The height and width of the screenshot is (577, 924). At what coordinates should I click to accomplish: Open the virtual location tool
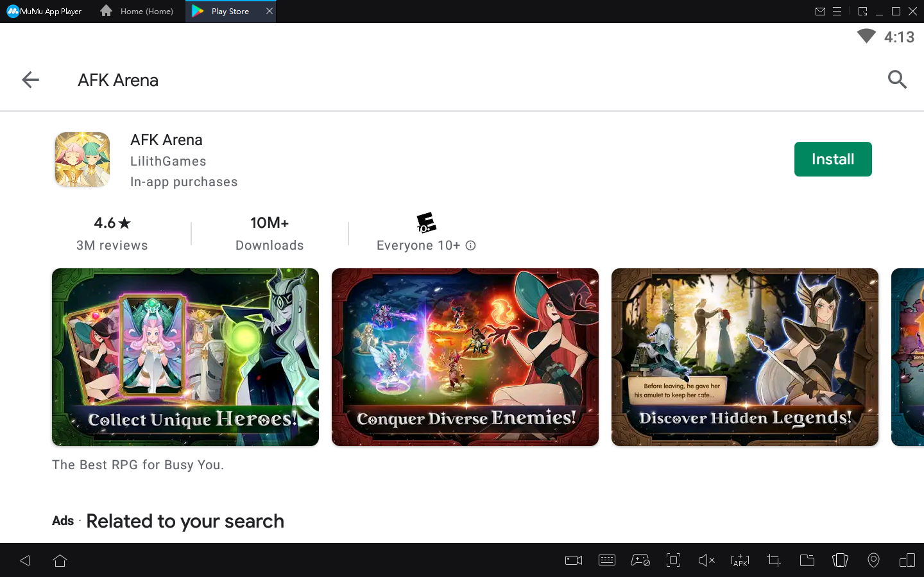tap(873, 560)
